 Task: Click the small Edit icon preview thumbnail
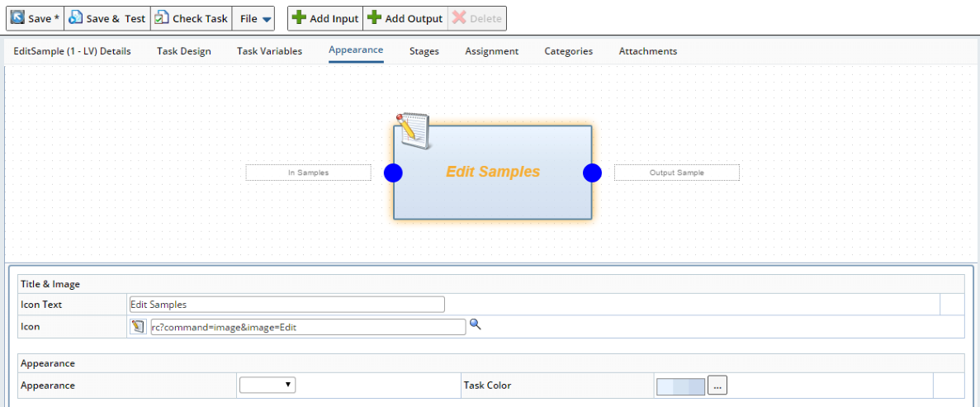[138, 326]
